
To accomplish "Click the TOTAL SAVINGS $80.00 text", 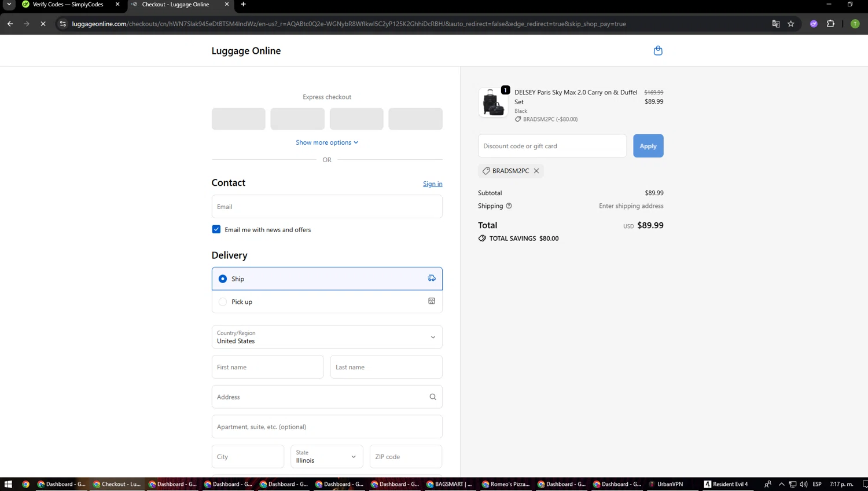I will coord(524,239).
